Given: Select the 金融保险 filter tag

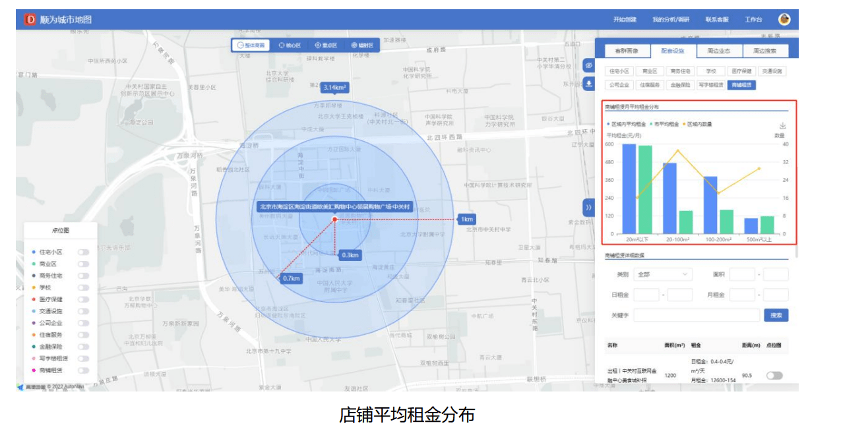Looking at the screenshot, I should pyautogui.click(x=680, y=85).
